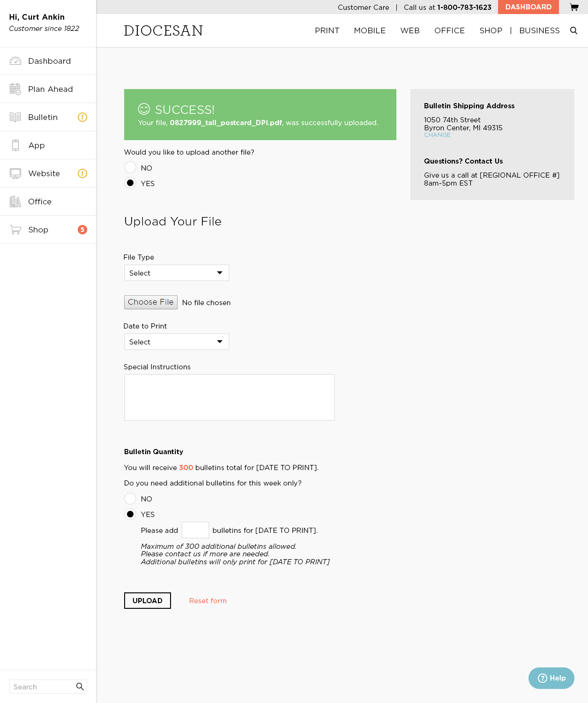Click the Website alert warning icon

[82, 173]
